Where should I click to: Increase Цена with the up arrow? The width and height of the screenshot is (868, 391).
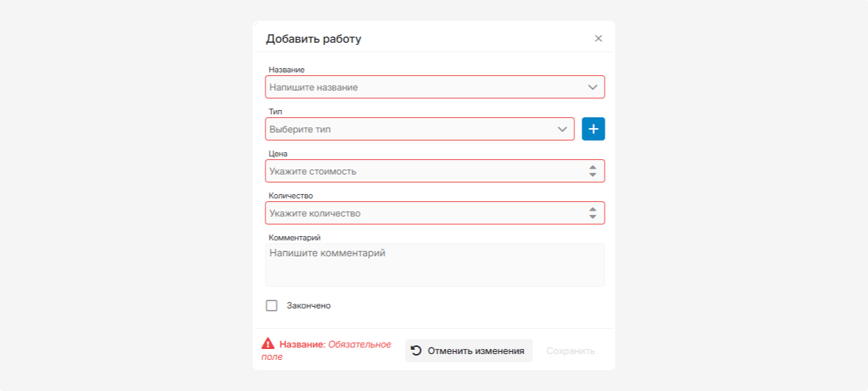(x=592, y=167)
